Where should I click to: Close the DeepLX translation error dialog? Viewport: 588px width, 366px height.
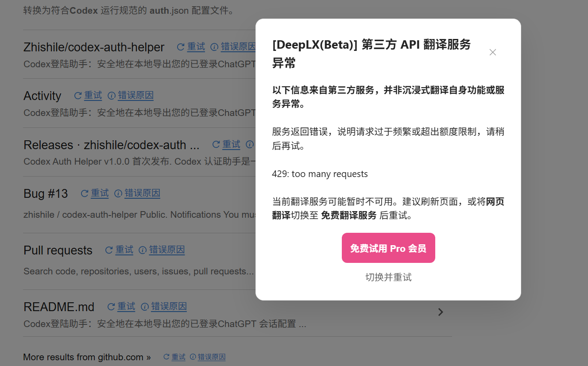492,52
